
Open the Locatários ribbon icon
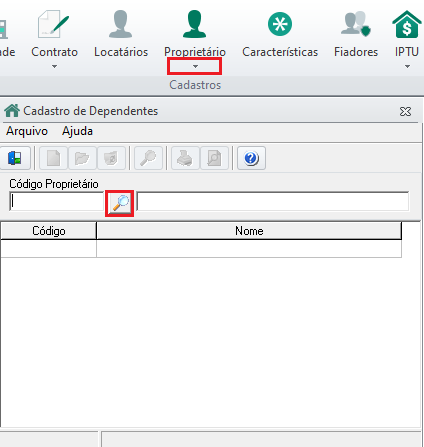pyautogui.click(x=120, y=24)
